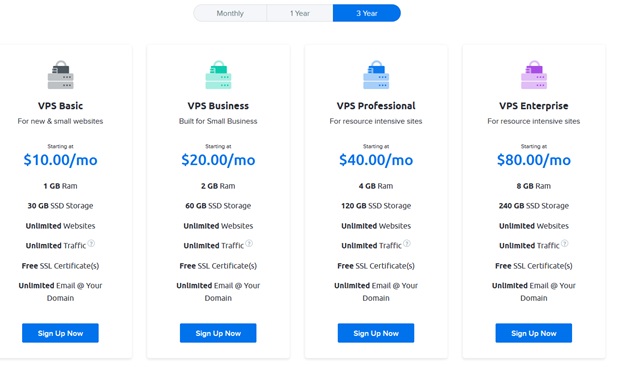Click the $80.00/mo Enterprise price
This screenshot has width=619, height=372.
pos(534,160)
